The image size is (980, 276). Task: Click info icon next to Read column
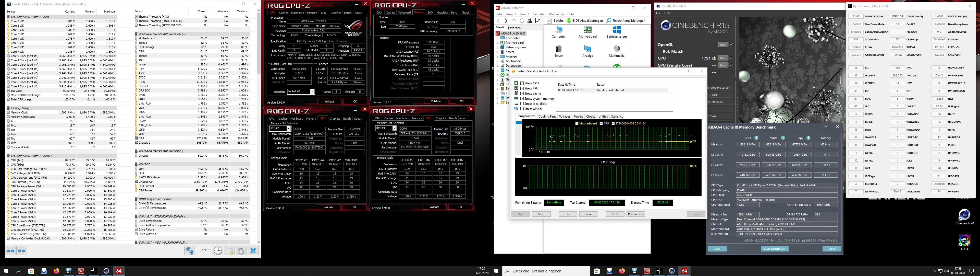tap(756, 138)
